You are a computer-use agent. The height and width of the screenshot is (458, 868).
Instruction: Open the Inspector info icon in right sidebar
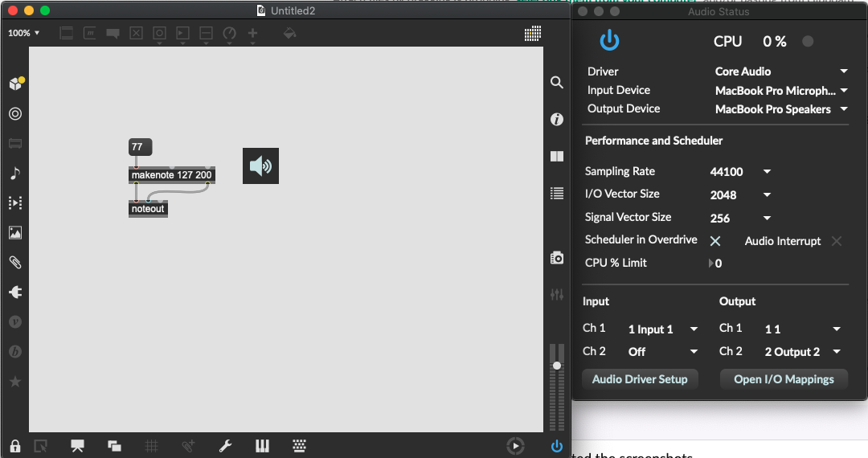pos(557,120)
